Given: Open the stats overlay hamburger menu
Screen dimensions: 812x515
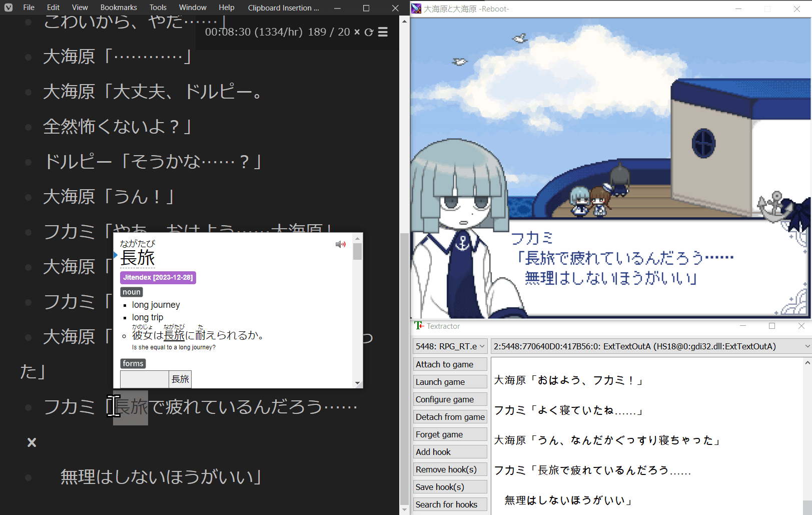Looking at the screenshot, I should (x=383, y=32).
